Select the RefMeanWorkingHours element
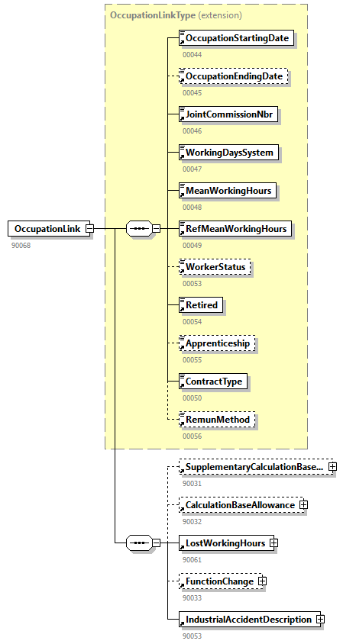356x644 pixels. point(235,229)
